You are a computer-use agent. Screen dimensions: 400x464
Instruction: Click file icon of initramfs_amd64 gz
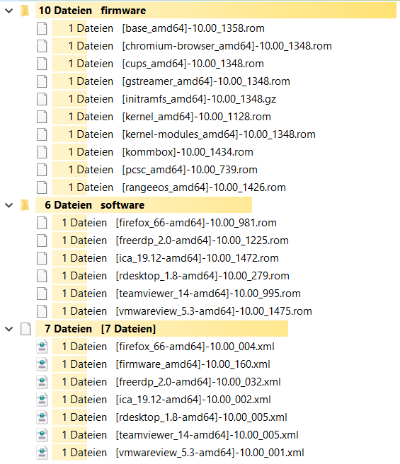click(x=42, y=99)
